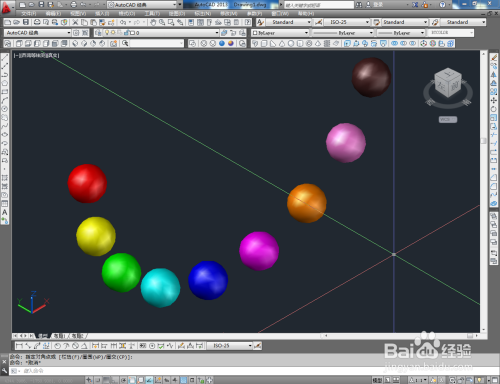Open the Text Style manager icon
Screen dimensions: 500x384
pos(260,22)
